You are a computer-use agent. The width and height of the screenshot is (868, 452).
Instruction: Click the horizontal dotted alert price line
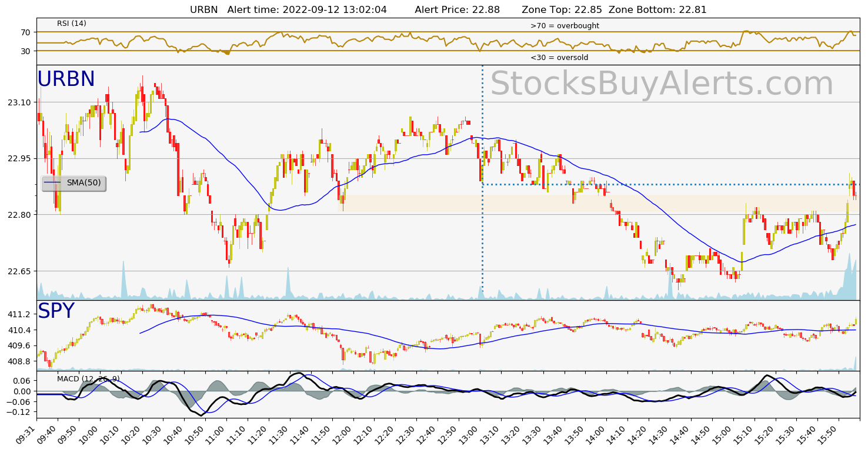[x=671, y=184]
